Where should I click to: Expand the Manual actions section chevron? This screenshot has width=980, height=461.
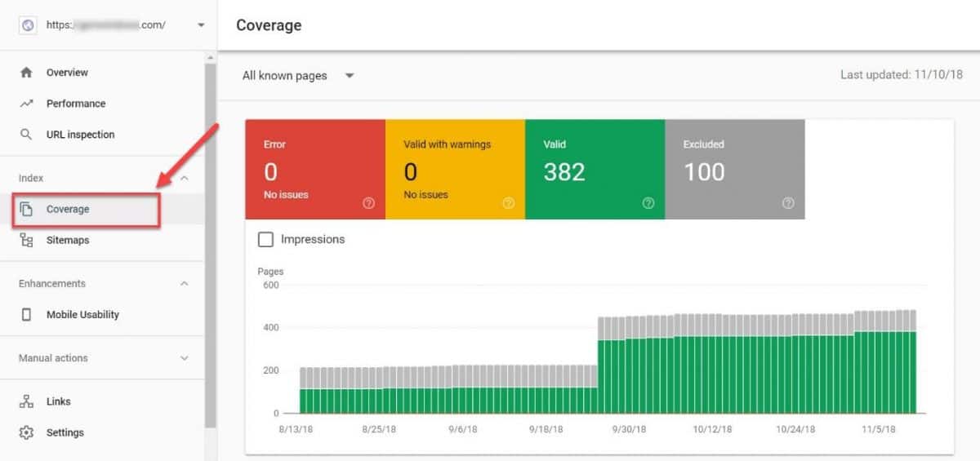[185, 358]
